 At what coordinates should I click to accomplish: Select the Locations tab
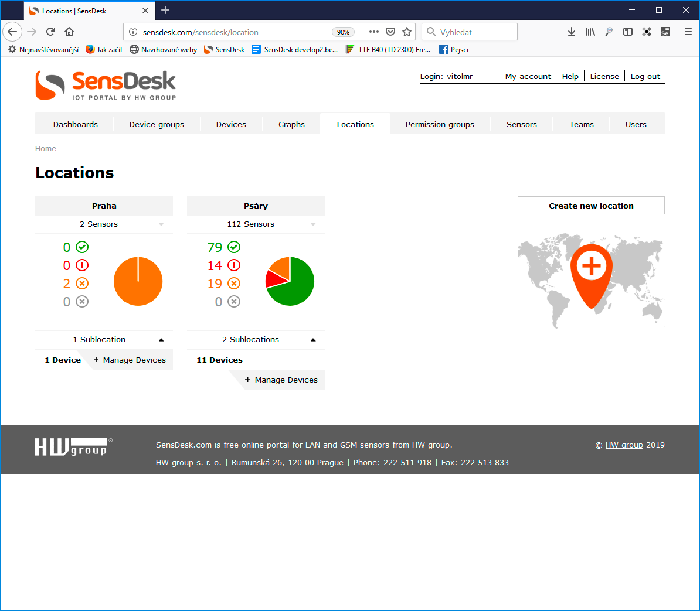[355, 124]
